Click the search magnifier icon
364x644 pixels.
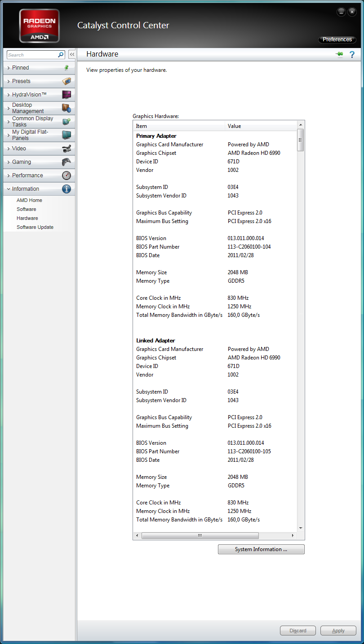pos(61,55)
